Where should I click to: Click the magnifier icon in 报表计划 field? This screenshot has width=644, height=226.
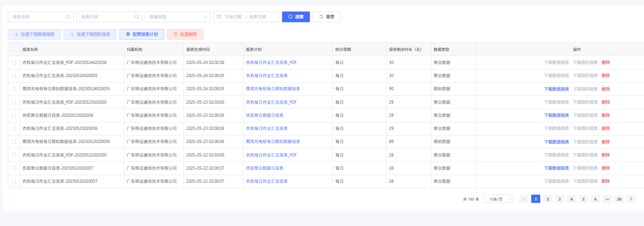point(137,17)
